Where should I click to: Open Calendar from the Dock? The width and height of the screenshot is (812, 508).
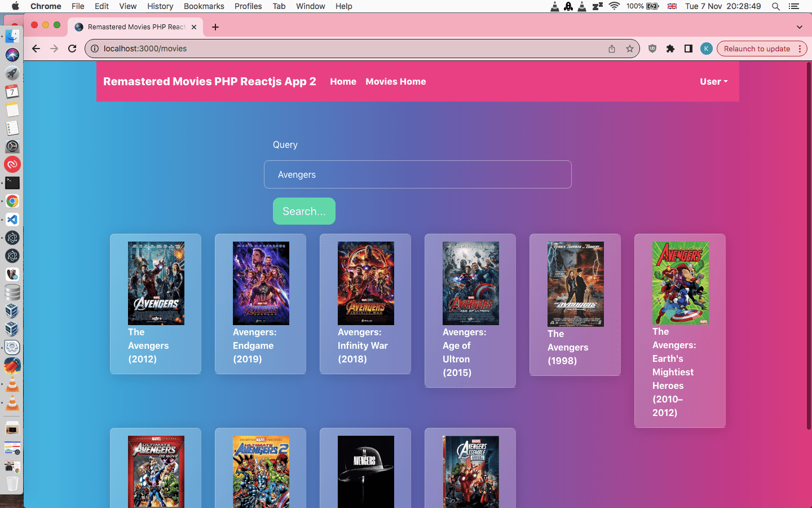tap(12, 91)
